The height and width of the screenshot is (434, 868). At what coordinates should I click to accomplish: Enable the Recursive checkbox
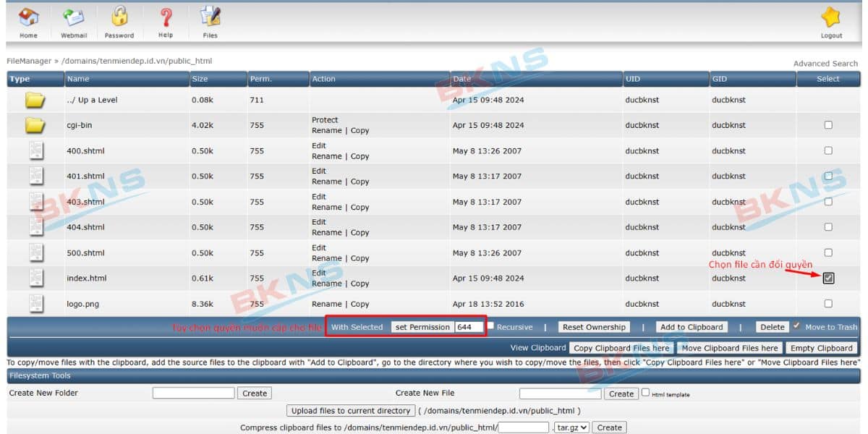[490, 326]
